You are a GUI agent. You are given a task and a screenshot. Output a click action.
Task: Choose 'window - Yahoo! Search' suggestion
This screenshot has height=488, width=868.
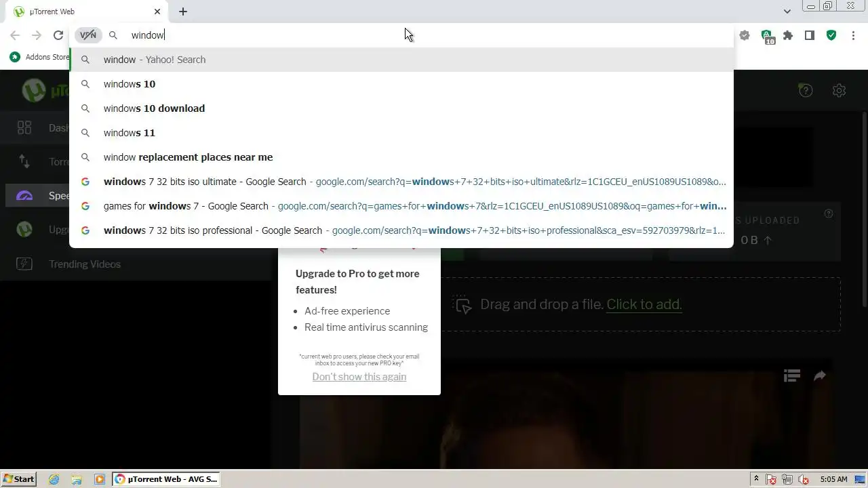(x=401, y=60)
